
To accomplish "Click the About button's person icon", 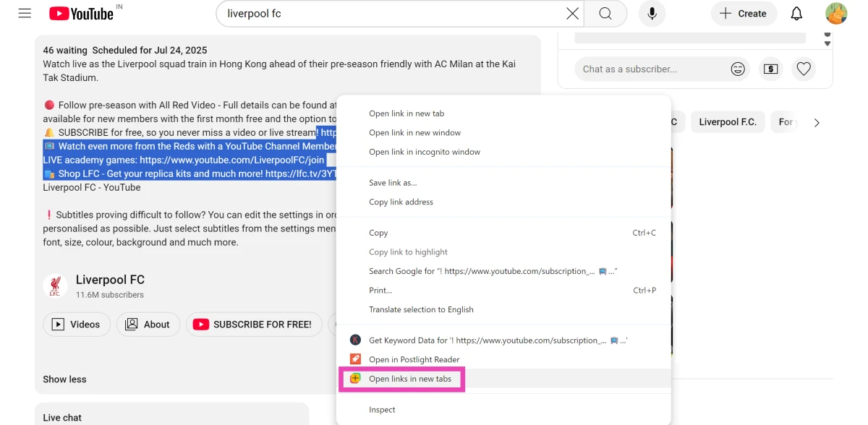I will coord(132,325).
